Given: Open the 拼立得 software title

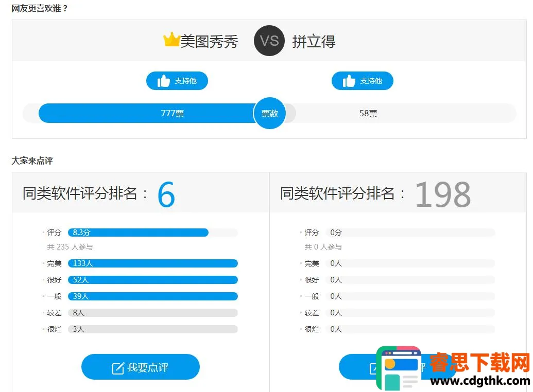Looking at the screenshot, I should tap(314, 41).
